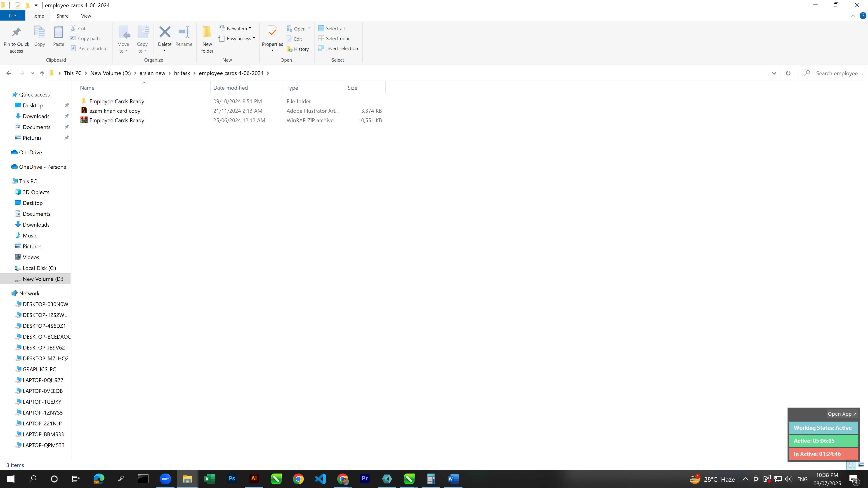Open the Explorer help question icon
868x488 pixels.
pos(863,16)
